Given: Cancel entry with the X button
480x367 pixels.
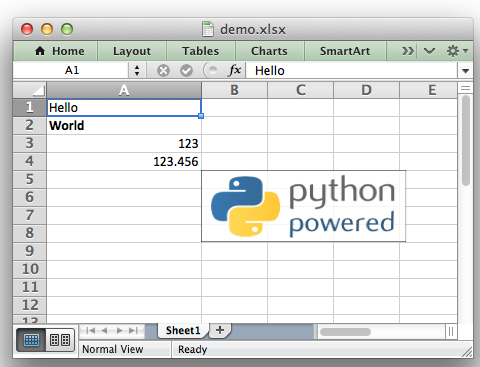Looking at the screenshot, I should pos(163,70).
